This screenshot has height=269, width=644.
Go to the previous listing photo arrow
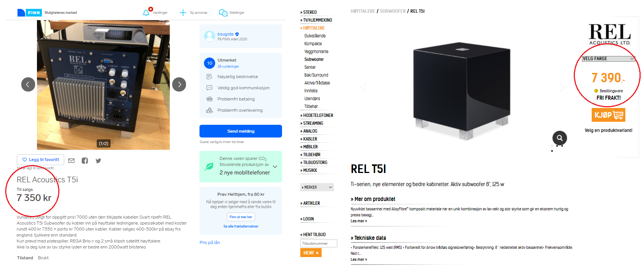28,84
